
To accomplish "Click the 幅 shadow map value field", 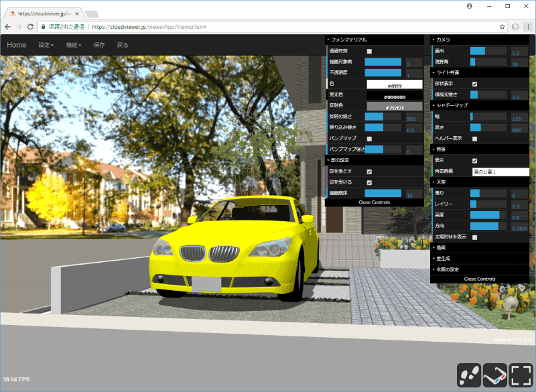I will [519, 117].
